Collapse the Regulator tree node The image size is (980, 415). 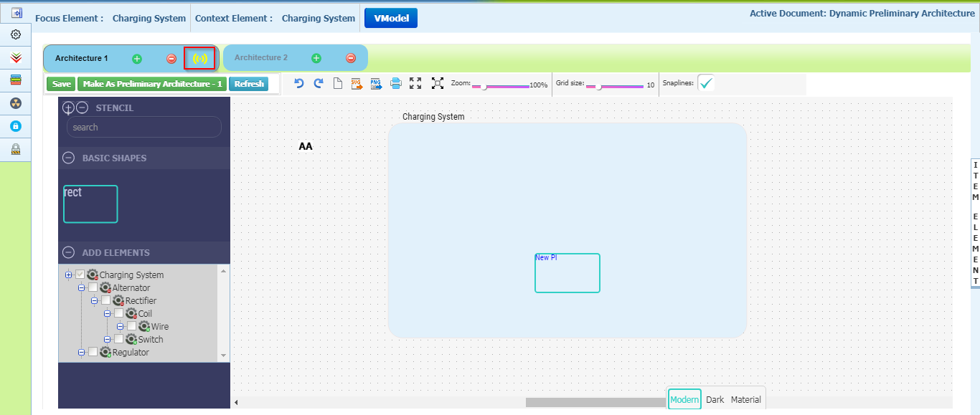point(81,353)
